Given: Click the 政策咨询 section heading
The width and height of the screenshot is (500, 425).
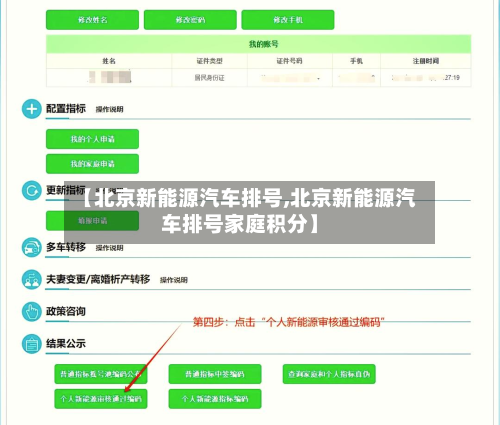Looking at the screenshot, I should click(66, 311).
